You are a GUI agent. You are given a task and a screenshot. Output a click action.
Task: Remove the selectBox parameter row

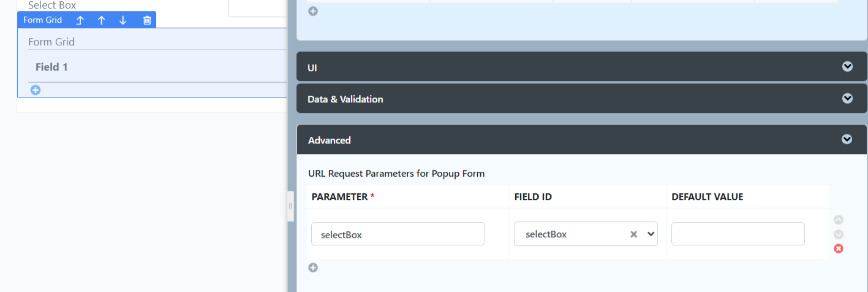(x=839, y=248)
